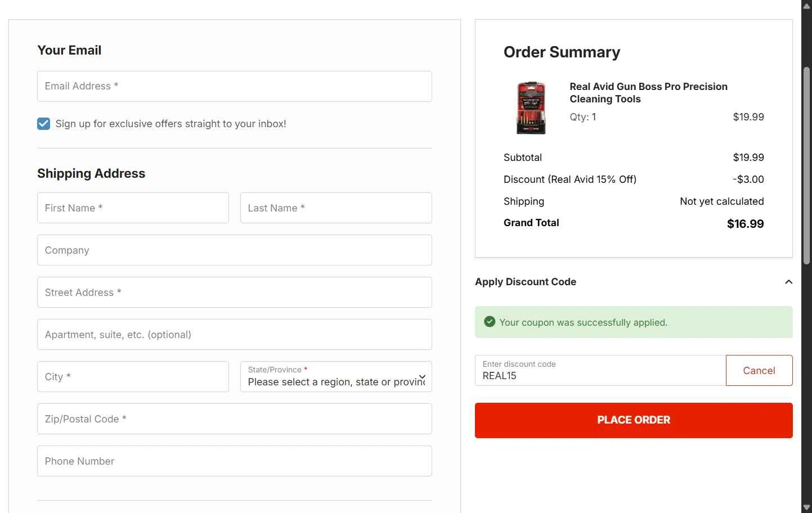Click the Real Avid product thumbnail image
This screenshot has height=513, width=812.
point(531,107)
